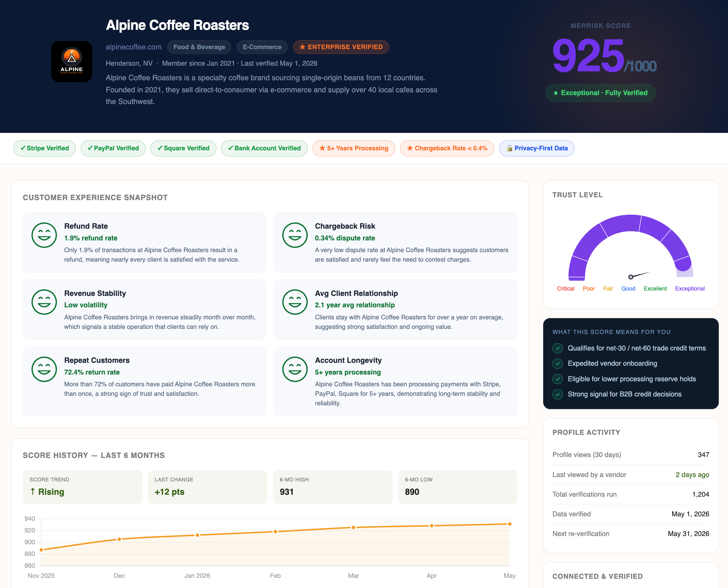
Task: Click the smiley icon beside Repeat Customers
Action: pos(44,369)
